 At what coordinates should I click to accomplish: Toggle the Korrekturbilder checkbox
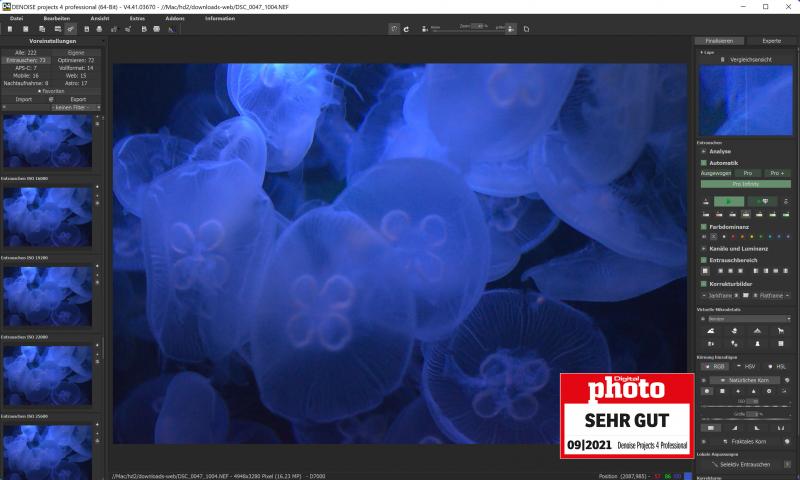(703, 284)
